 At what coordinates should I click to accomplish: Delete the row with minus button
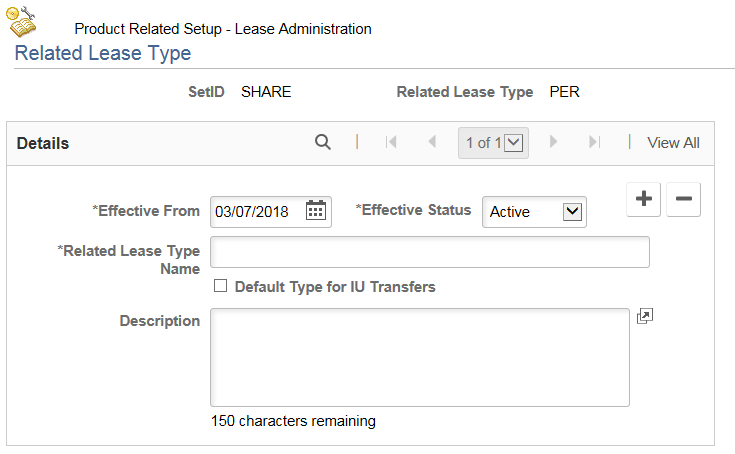coord(683,199)
